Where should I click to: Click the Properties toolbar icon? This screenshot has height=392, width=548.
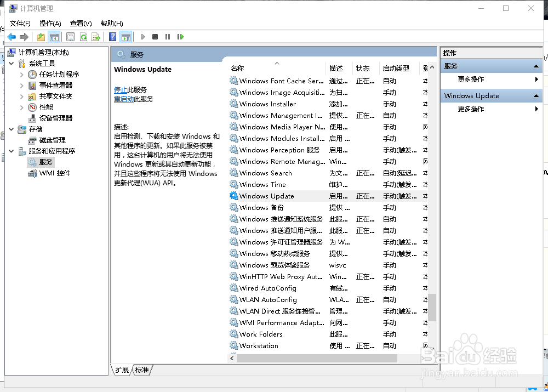pyautogui.click(x=70, y=37)
